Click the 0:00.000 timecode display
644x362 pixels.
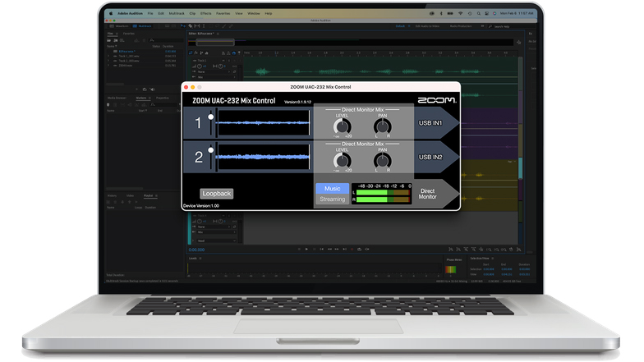[x=196, y=250]
